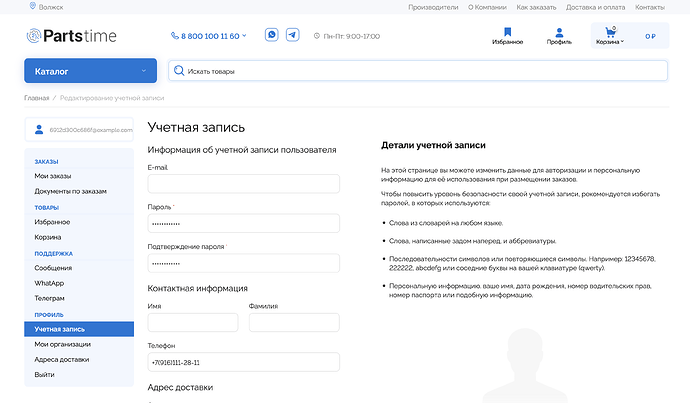
Task: Open the Профиль user icon
Action: (559, 36)
